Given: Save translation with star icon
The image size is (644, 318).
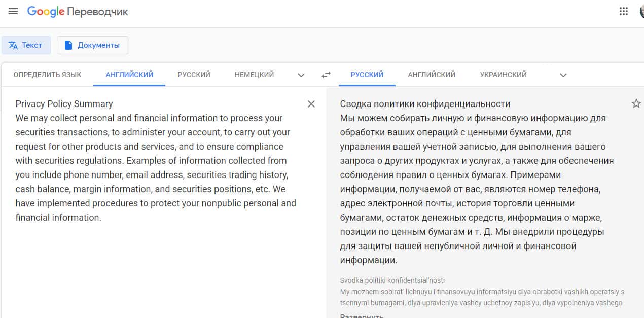Looking at the screenshot, I should (636, 104).
